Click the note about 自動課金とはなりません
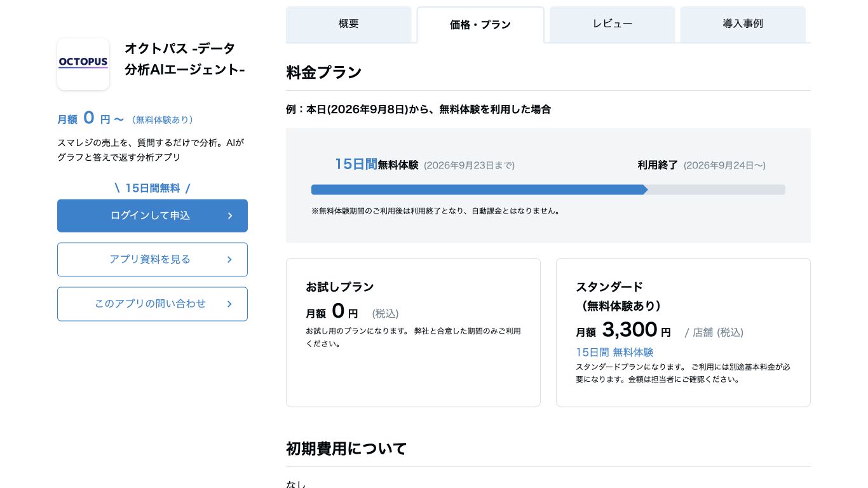Viewport: 868px width, 488px height. 437,211
